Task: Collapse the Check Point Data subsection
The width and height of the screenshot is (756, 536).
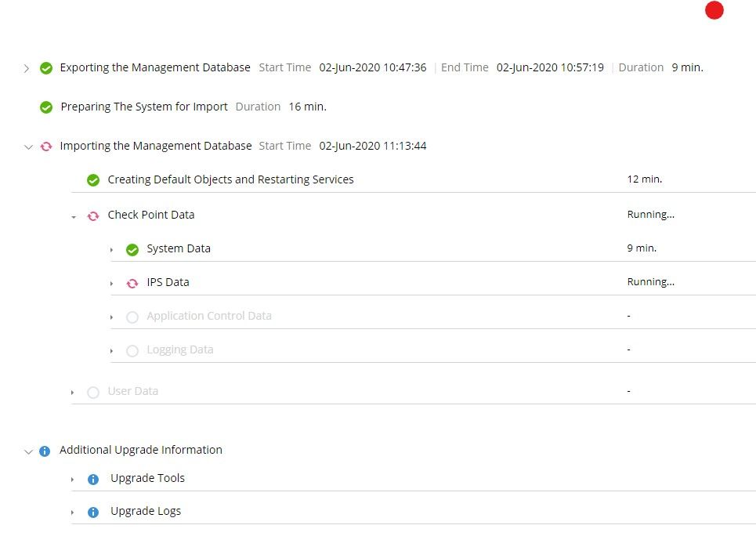Action: (x=74, y=217)
